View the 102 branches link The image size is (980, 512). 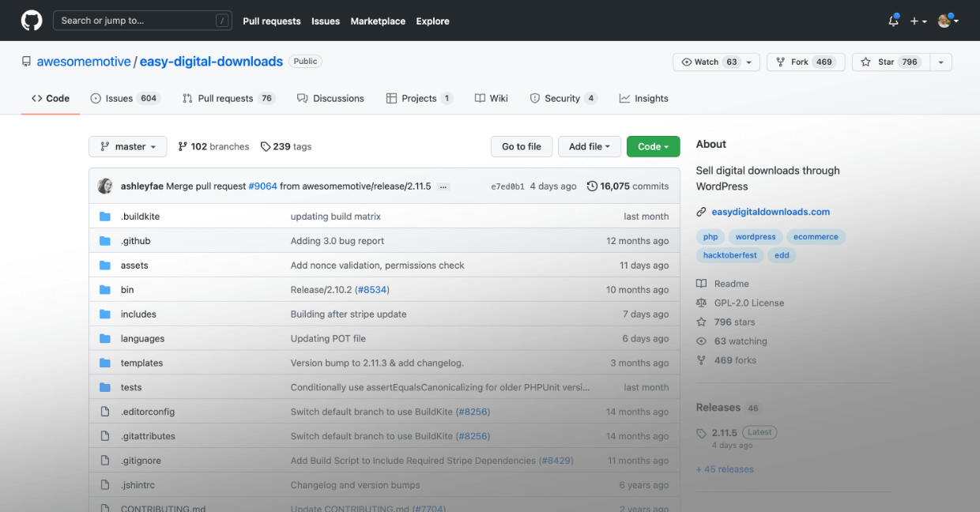tap(213, 146)
